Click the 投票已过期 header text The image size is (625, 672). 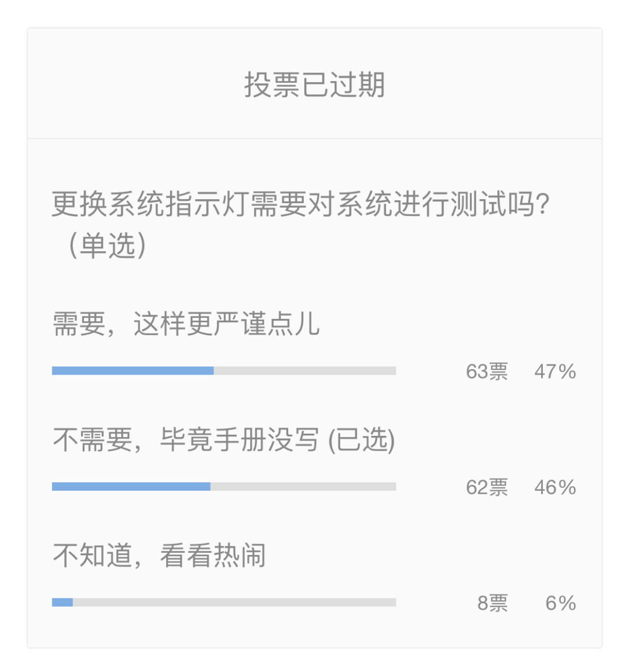click(x=314, y=85)
